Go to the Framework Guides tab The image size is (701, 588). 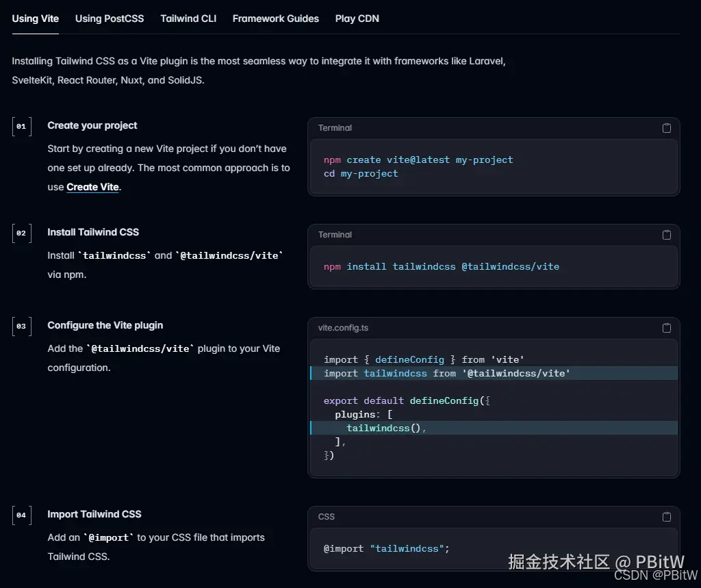pyautogui.click(x=276, y=18)
